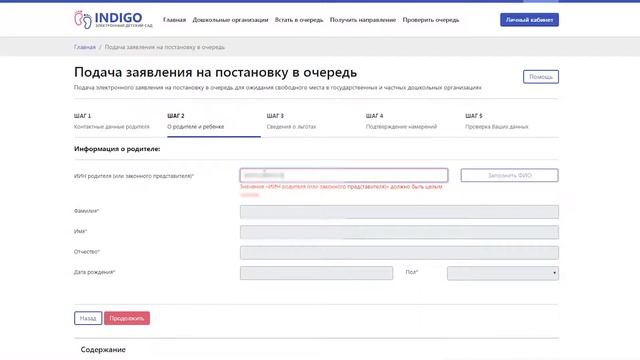Click the Назад button
Image resolution: width=640 pixels, height=360 pixels.
[88, 318]
